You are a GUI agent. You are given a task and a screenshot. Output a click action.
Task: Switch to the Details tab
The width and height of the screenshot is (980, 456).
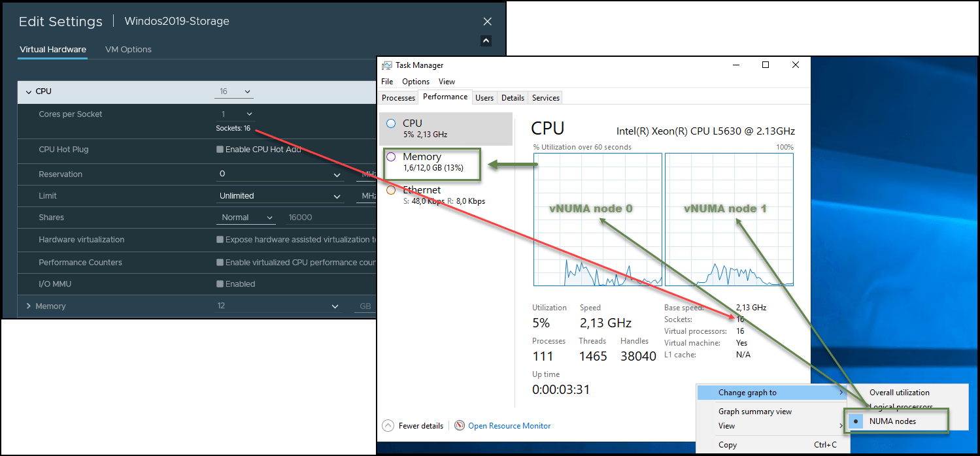513,98
